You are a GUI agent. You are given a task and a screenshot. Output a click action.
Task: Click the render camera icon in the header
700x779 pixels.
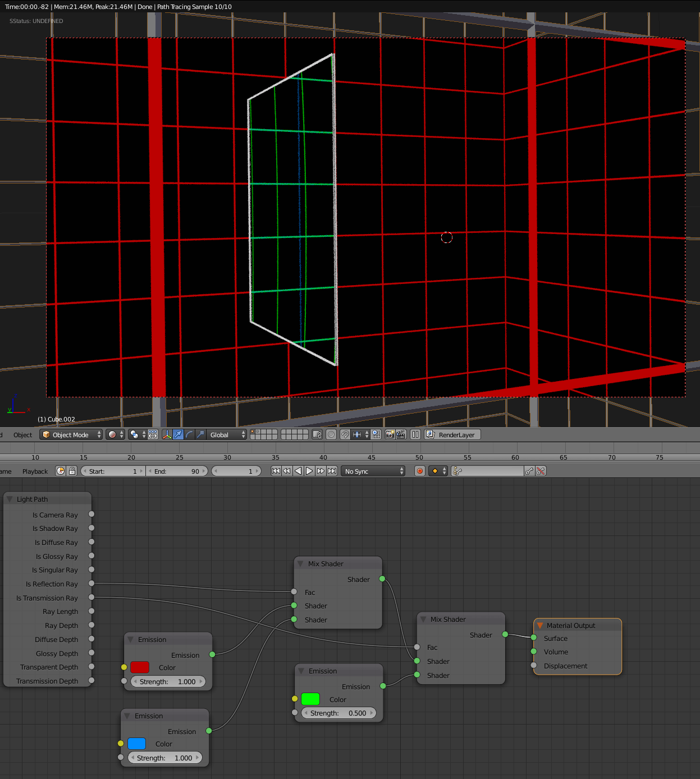390,434
